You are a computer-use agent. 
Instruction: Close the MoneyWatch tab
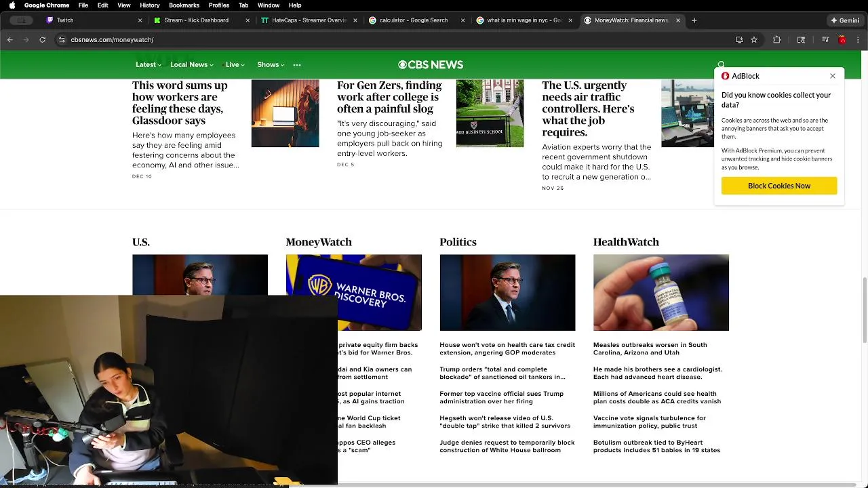click(677, 20)
